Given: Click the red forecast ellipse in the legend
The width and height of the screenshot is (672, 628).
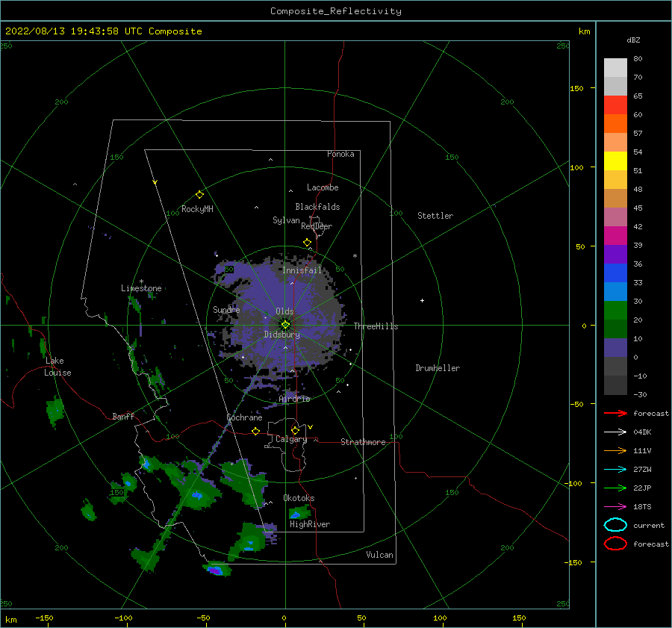Looking at the screenshot, I should pos(615,544).
